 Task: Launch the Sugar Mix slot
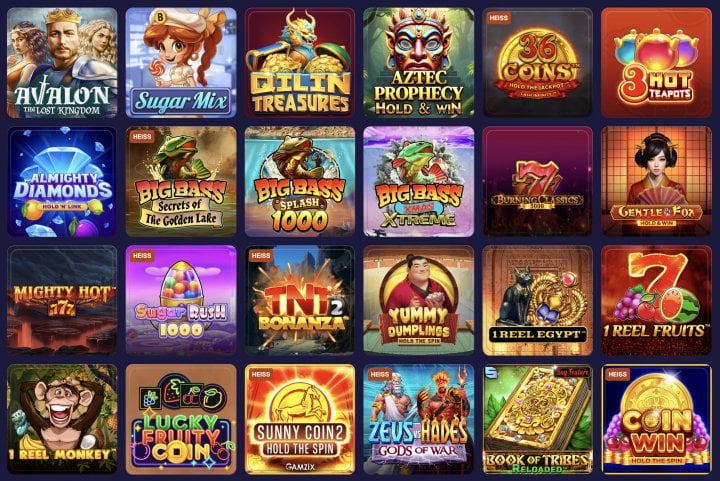pyautogui.click(x=181, y=62)
